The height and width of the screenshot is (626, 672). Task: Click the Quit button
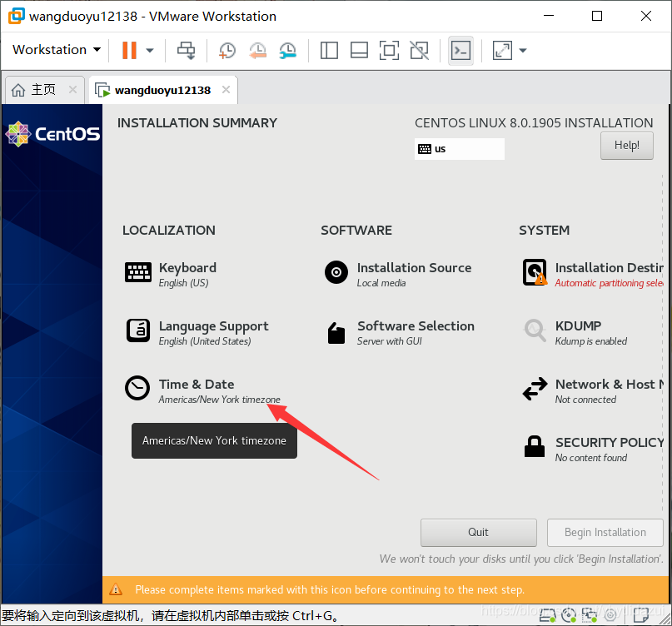coord(478,533)
